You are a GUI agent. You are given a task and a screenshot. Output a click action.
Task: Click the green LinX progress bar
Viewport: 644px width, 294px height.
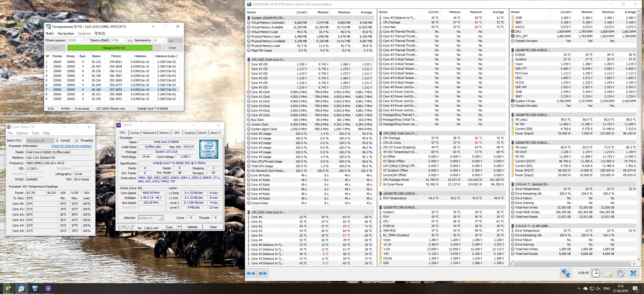coord(110,48)
